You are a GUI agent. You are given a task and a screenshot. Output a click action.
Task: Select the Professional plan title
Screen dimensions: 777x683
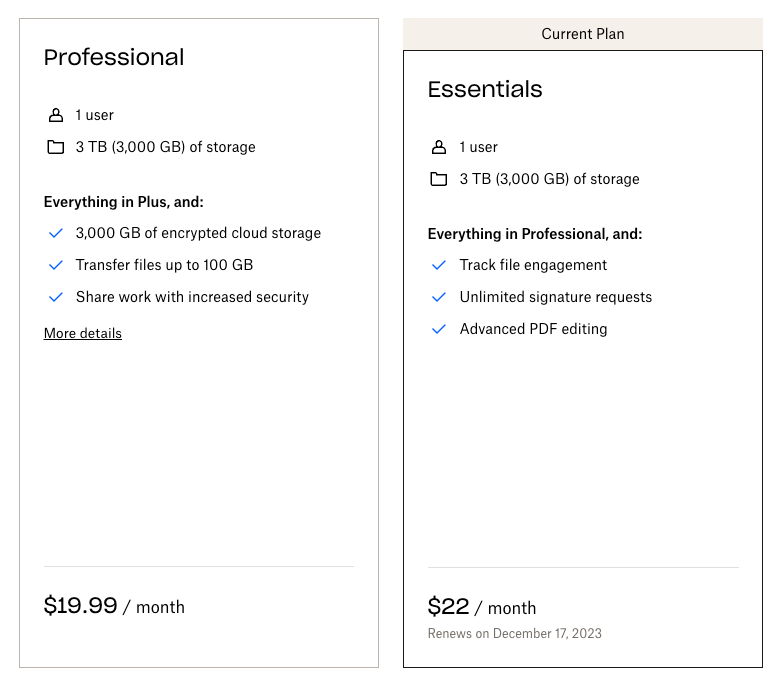pyautogui.click(x=114, y=57)
